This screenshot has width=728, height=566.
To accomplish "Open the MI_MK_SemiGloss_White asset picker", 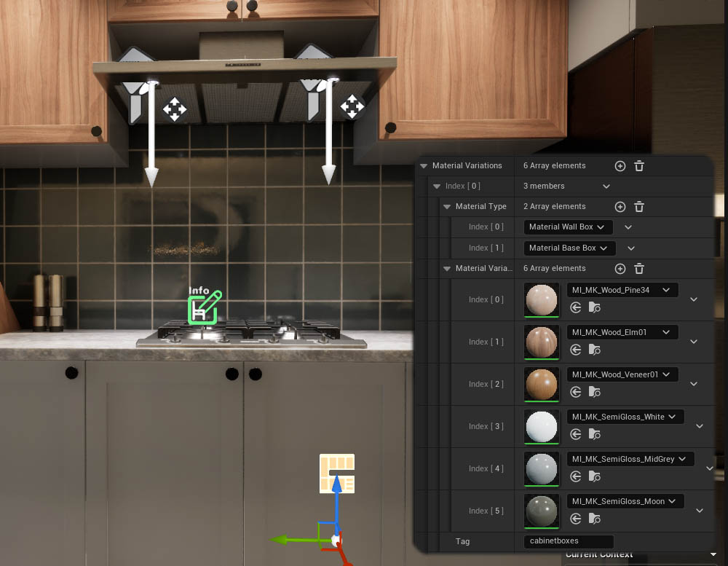I will coord(625,417).
